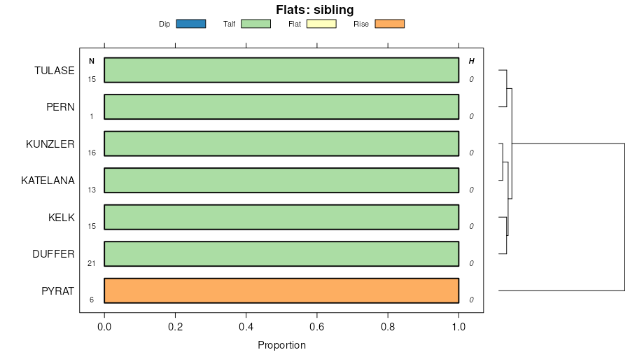This screenshot has width=630, height=364.
Task: Select the KATELANA proportion bar
Action: click(281, 181)
